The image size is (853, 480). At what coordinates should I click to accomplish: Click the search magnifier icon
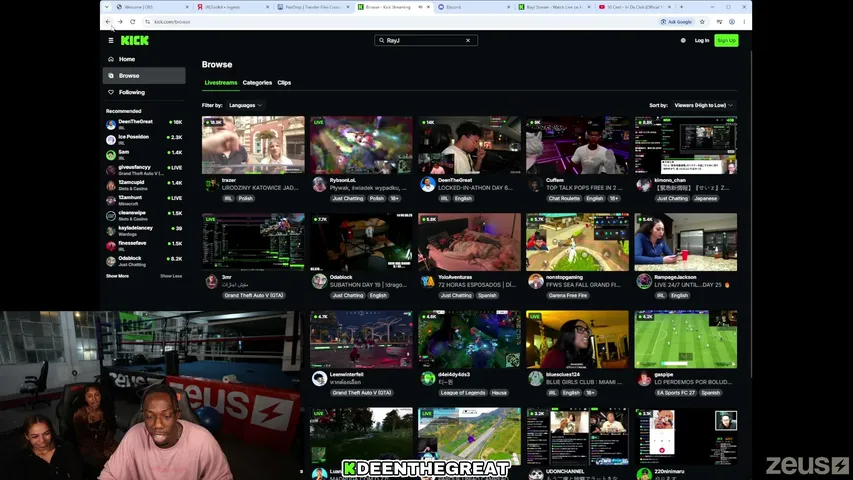[381, 40]
